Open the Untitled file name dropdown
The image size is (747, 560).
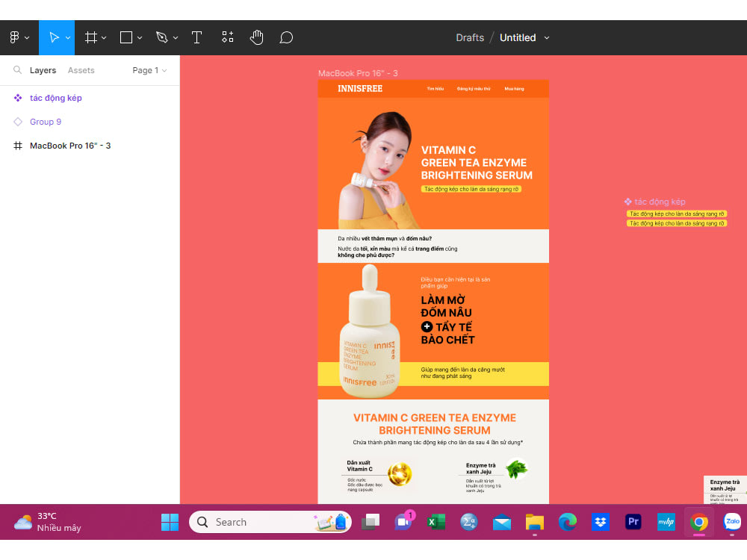point(546,37)
